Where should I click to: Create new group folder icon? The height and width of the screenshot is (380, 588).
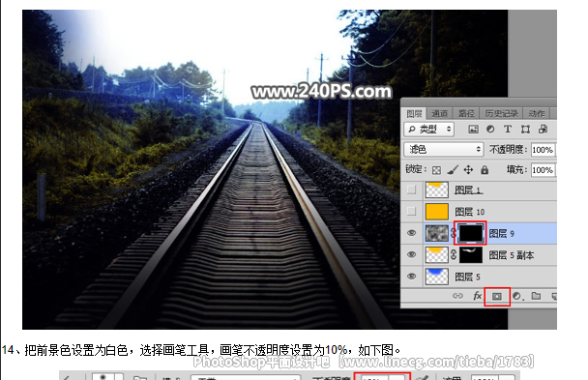(536, 296)
